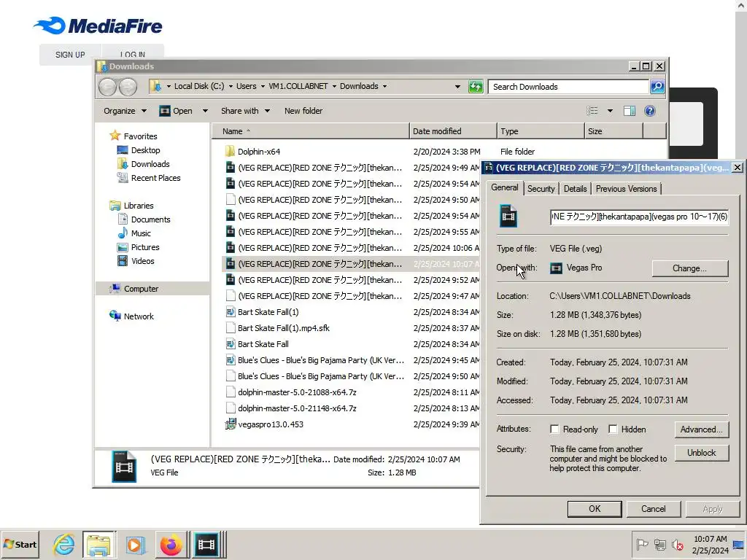
Task: Switch to the Details tab
Action: point(575,189)
